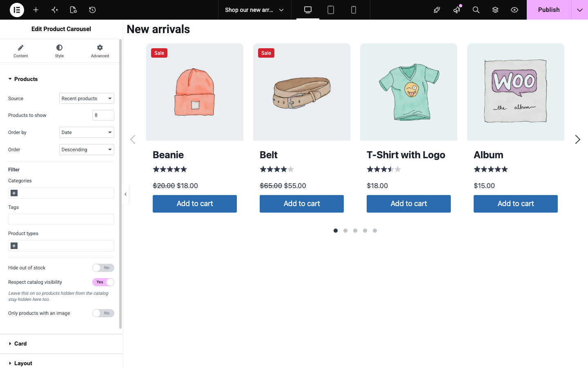Switch to the Style tab
Image resolution: width=588 pixels, height=368 pixels.
coord(60,51)
